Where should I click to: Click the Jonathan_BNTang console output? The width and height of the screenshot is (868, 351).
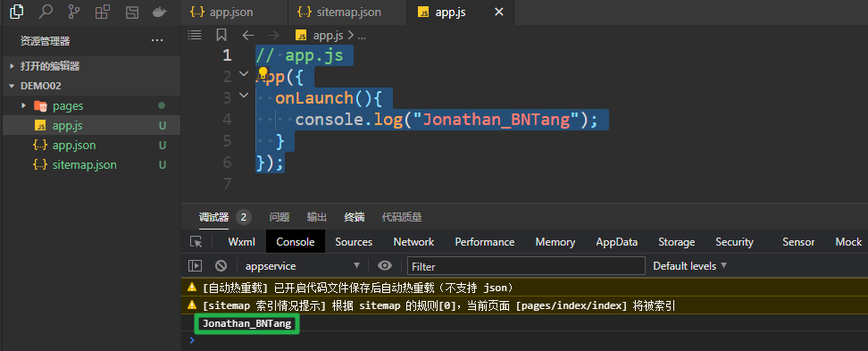[x=246, y=324]
